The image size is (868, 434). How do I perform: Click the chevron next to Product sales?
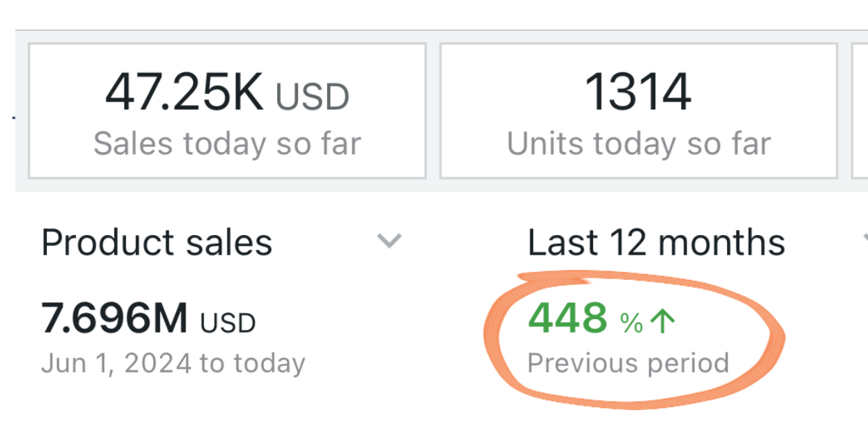[388, 239]
